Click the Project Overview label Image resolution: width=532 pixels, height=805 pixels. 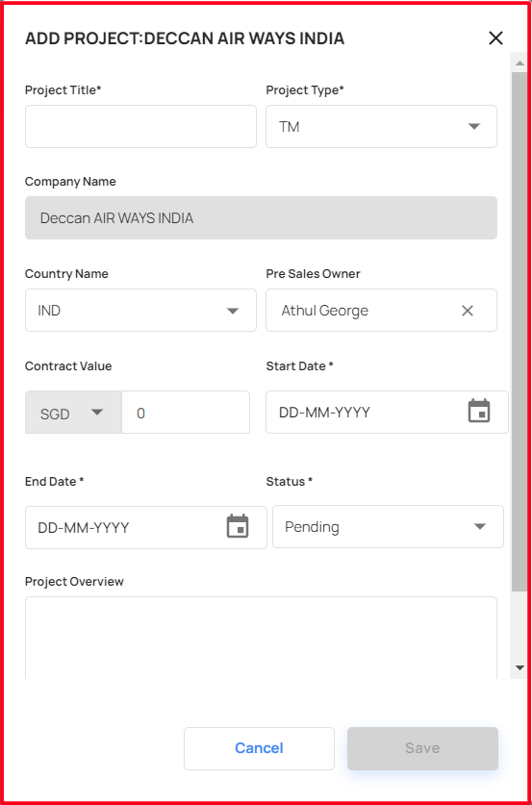pos(74,581)
